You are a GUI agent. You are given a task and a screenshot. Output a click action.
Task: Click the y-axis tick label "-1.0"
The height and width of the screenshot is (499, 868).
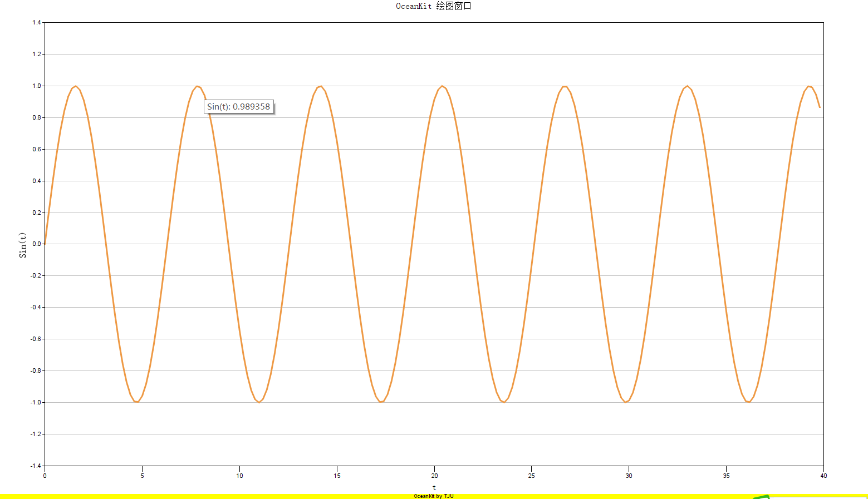click(x=36, y=403)
